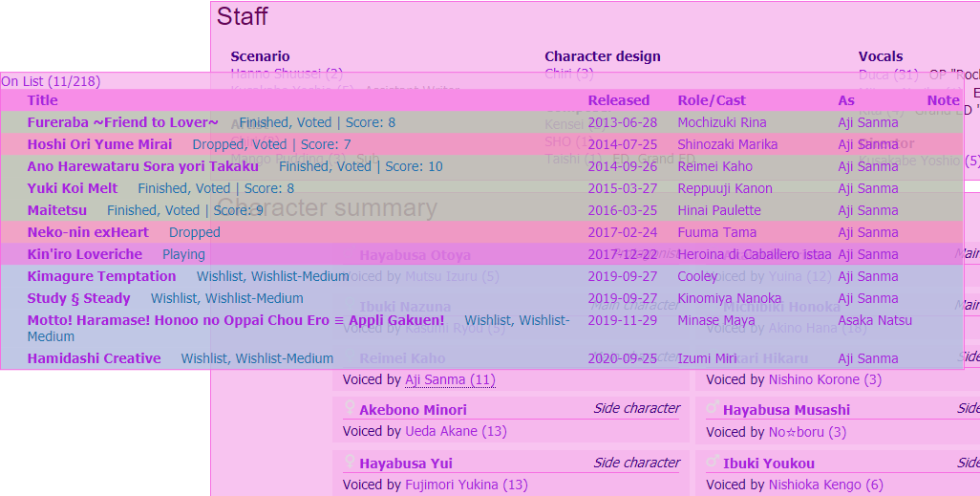Click male gender icon beside Hayabusa Musashi
Viewport: 980px width, 496px height.
(x=713, y=408)
